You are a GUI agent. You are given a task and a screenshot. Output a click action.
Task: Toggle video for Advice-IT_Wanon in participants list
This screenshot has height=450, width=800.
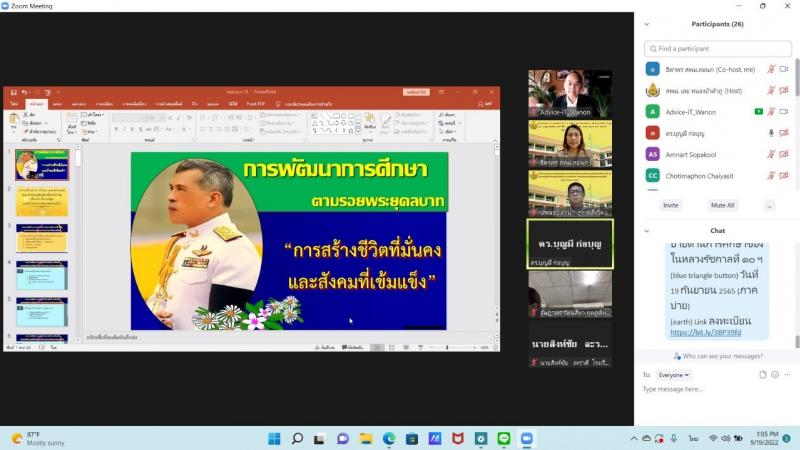pyautogui.click(x=784, y=112)
